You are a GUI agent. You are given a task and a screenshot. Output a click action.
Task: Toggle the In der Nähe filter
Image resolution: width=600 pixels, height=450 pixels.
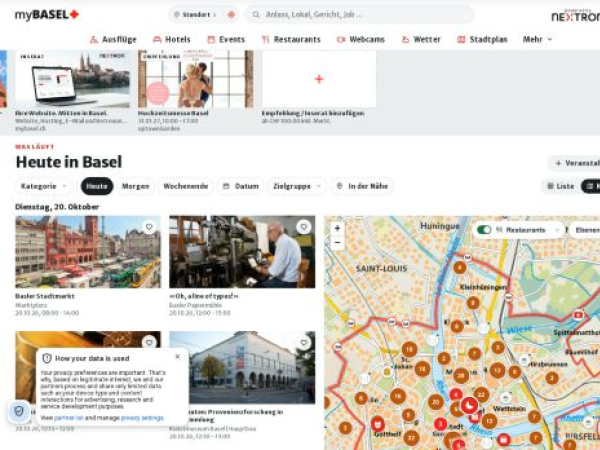[362, 186]
